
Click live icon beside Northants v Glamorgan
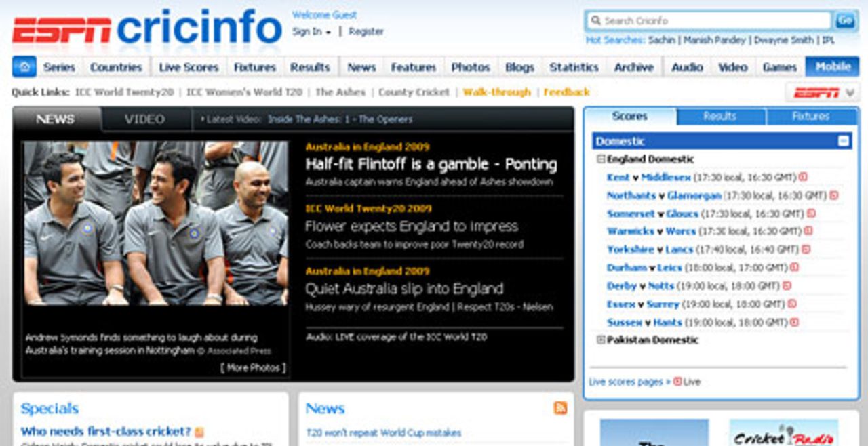pyautogui.click(x=833, y=195)
